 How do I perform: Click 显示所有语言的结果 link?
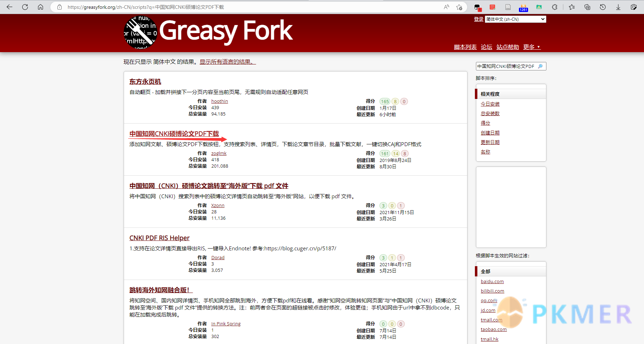228,62
